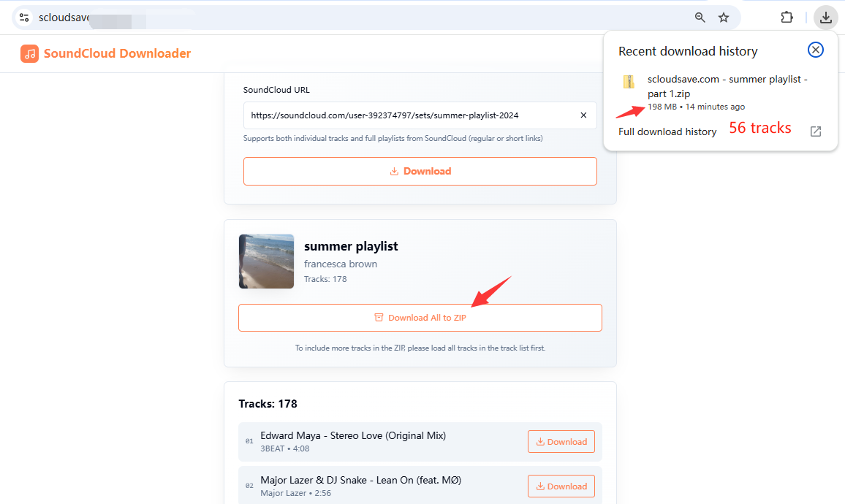The height and width of the screenshot is (504, 845).
Task: Toggle the browser downloads tray icon
Action: click(x=825, y=18)
